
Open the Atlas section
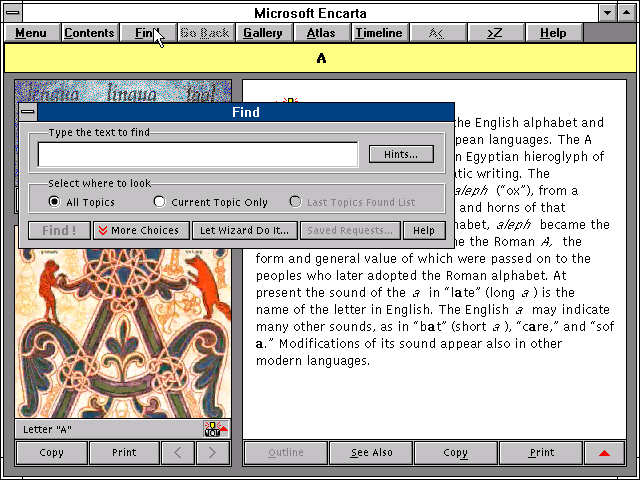pos(321,33)
